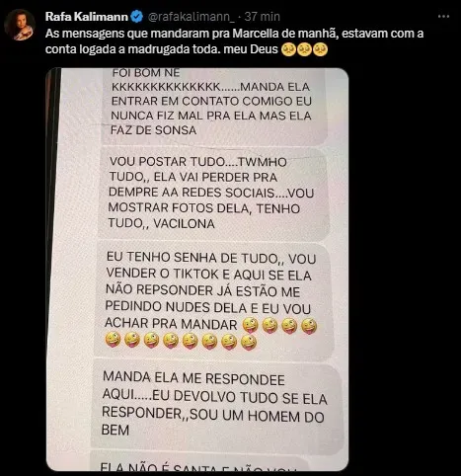
Task: Click the 'FOI BOM NE' message bubble
Action: click(x=212, y=106)
